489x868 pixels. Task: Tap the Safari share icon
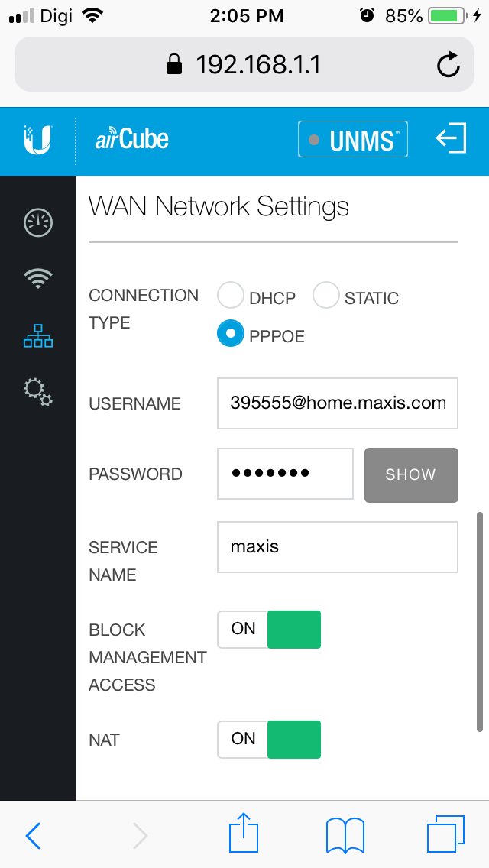coord(244,834)
